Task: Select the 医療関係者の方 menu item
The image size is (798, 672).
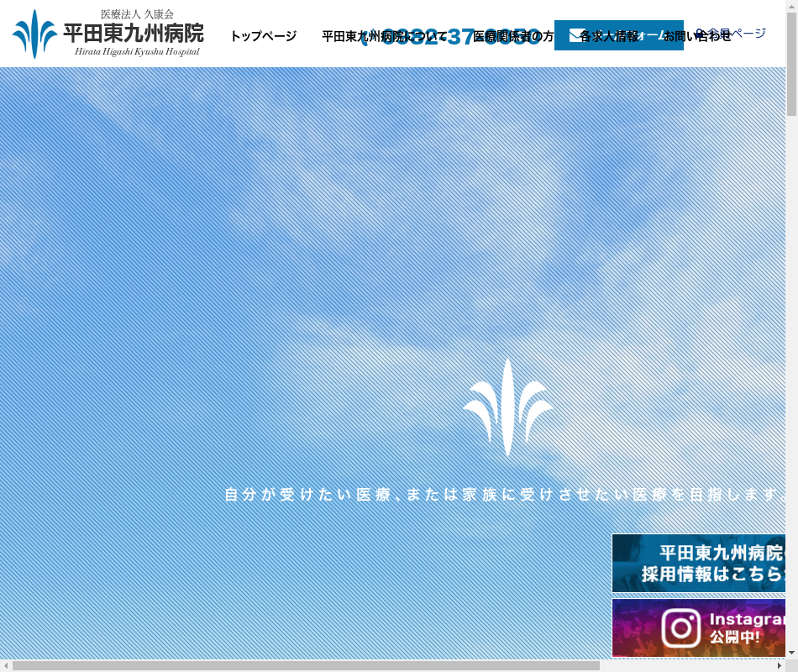Action: pyautogui.click(x=513, y=37)
